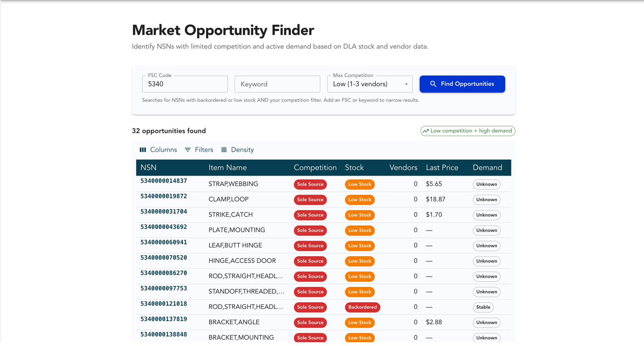644x346 pixels.
Task: Sort by the Last Price column header
Action: click(x=442, y=167)
